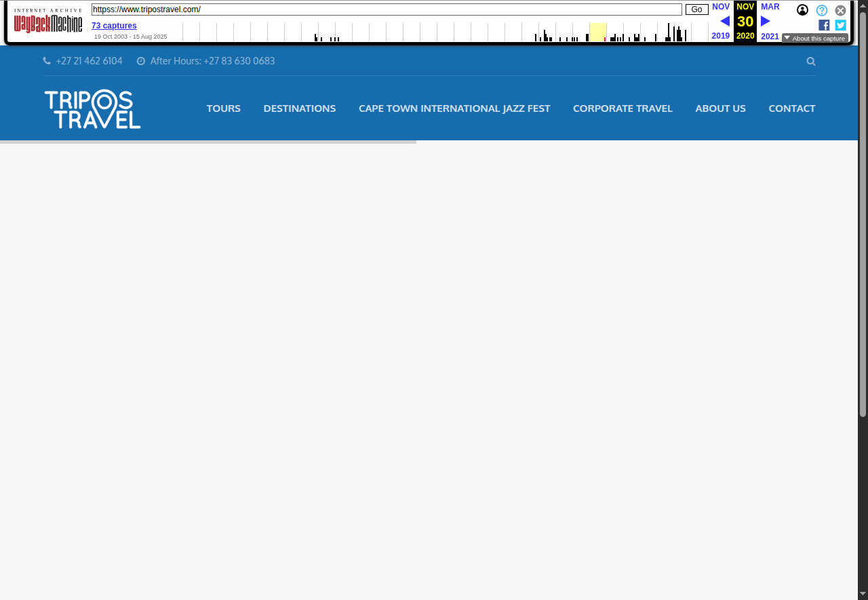868x600 pixels.
Task: Share capture on Facebook
Action: coord(824,25)
